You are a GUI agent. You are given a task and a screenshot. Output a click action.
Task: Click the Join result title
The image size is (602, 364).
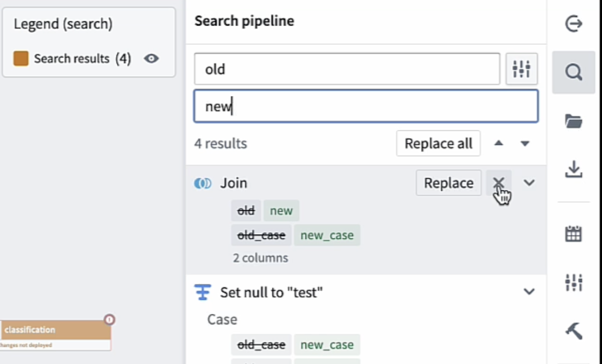[233, 183]
